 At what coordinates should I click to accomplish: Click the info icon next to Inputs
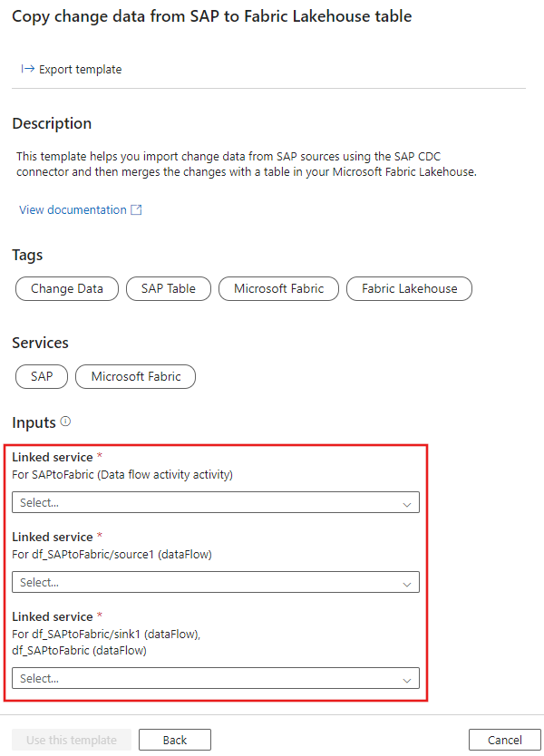pos(65,422)
